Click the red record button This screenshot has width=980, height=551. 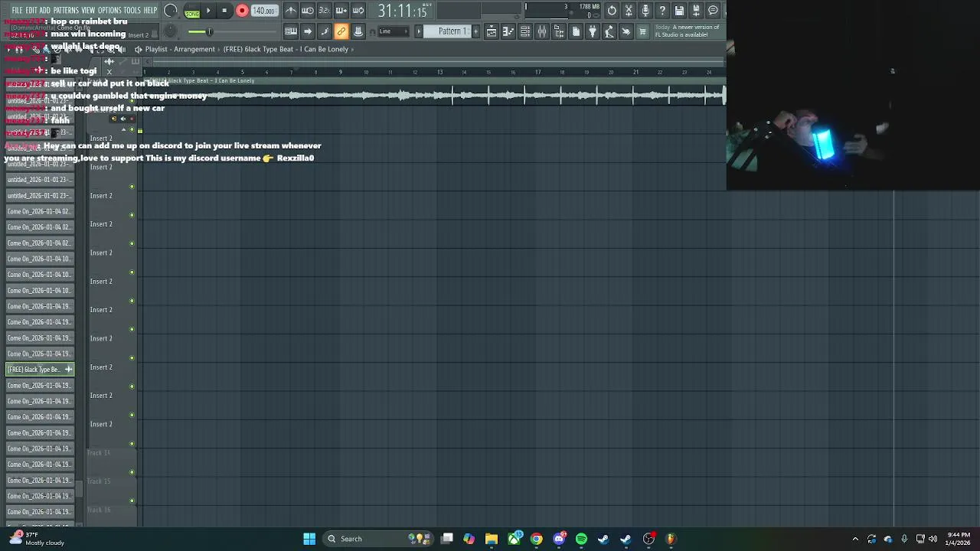242,11
